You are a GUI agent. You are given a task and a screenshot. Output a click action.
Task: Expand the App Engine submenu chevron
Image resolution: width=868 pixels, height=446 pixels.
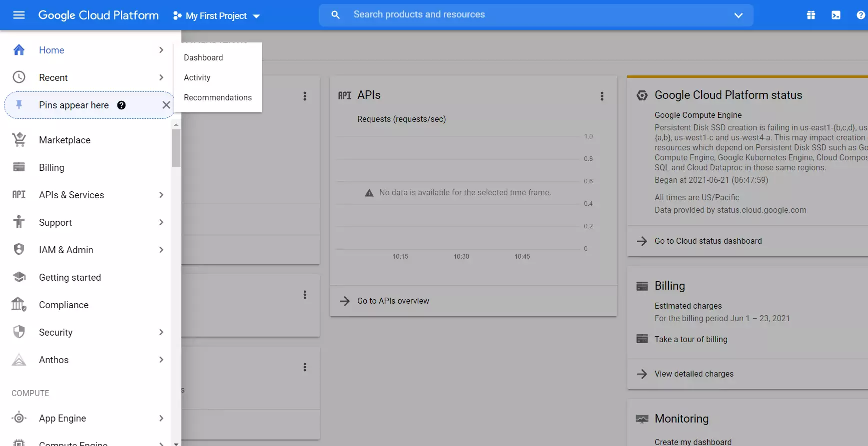coord(161,418)
